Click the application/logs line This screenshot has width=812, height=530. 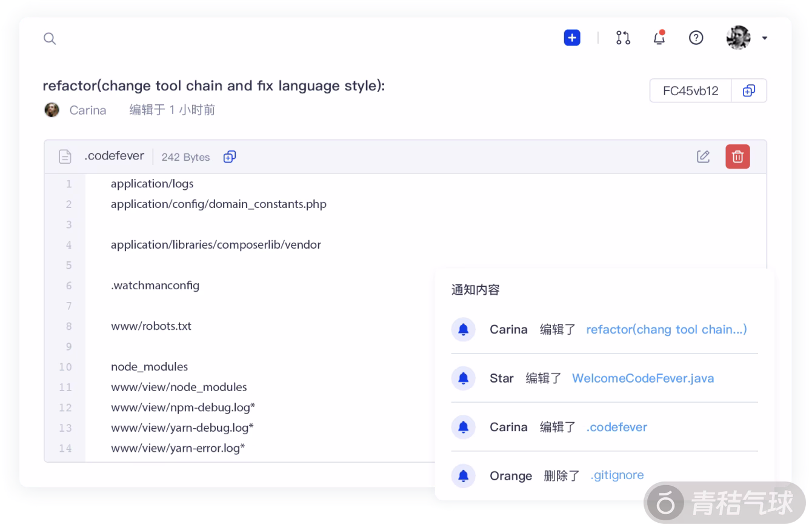click(x=152, y=184)
